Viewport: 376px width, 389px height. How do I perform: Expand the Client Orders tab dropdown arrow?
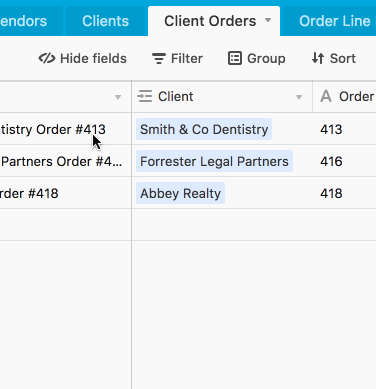[268, 20]
